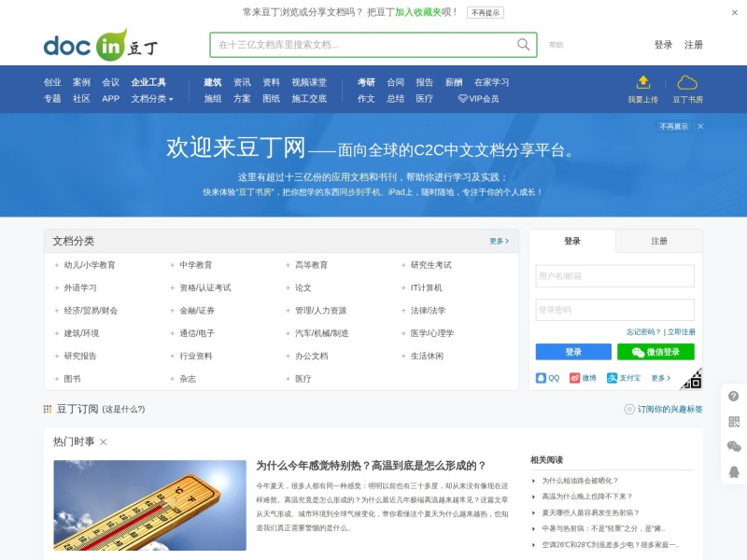747x560 pixels.
Task: Click the 加入收藏夹 link
Action: click(417, 12)
